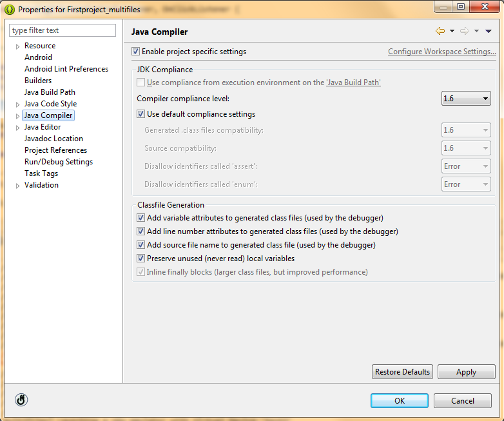Select Java Compiler tree item
The width and height of the screenshot is (504, 421).
point(48,115)
